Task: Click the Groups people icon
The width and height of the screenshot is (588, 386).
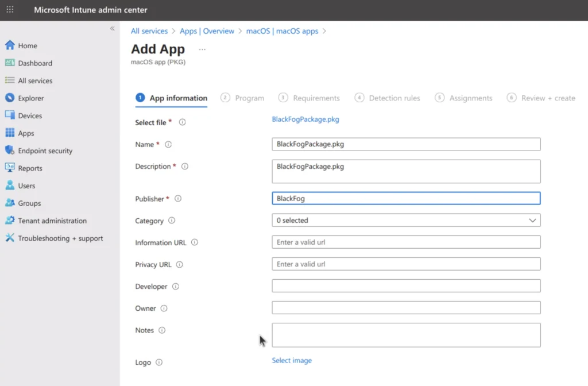Action: [10, 203]
